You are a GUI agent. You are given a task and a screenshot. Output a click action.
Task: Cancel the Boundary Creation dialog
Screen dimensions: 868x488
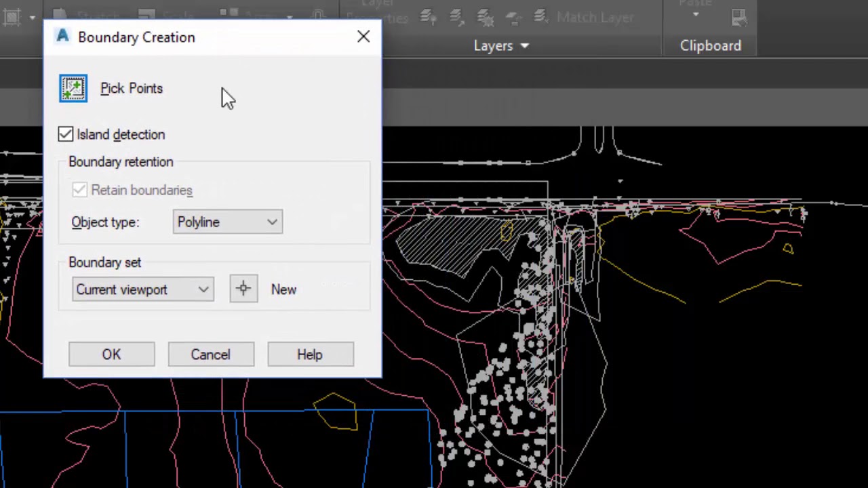(210, 354)
